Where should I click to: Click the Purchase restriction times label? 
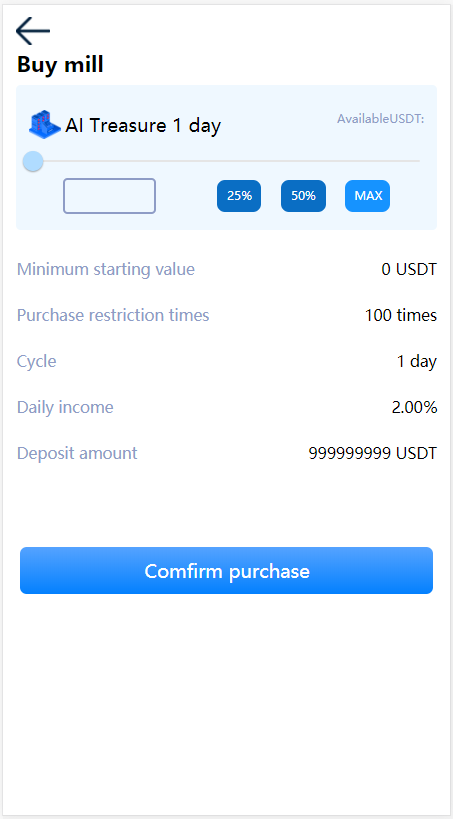tap(113, 315)
